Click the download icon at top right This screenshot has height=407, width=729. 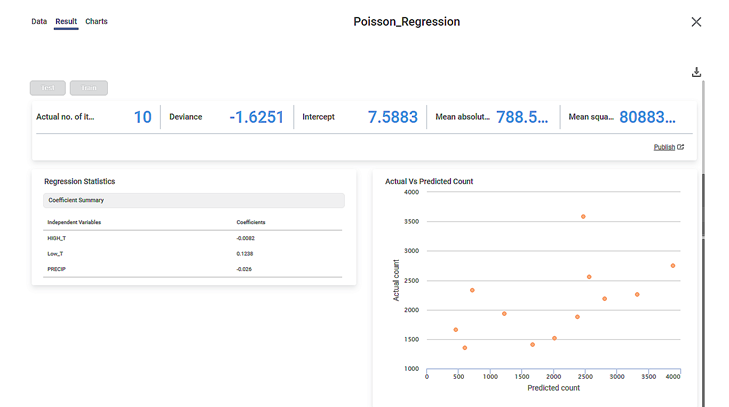pyautogui.click(x=696, y=72)
